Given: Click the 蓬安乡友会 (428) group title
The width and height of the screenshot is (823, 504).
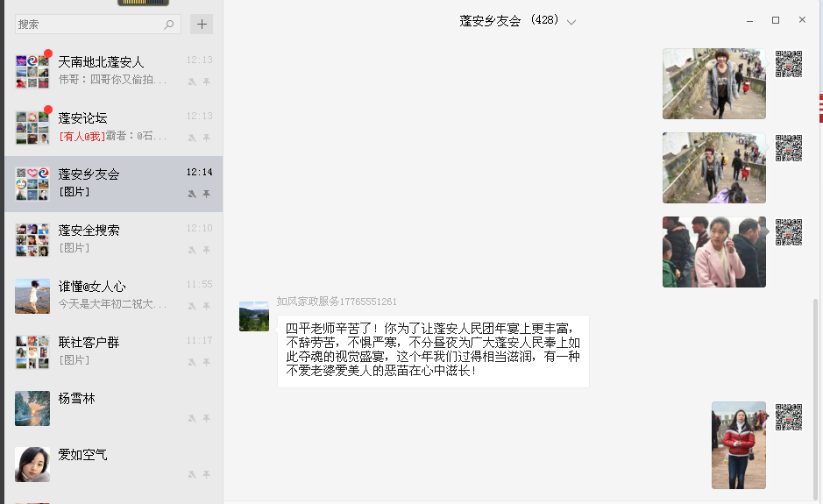Looking at the screenshot, I should point(508,20).
